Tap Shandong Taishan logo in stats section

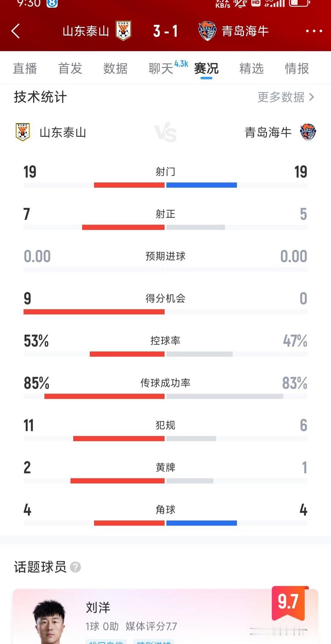point(23,132)
